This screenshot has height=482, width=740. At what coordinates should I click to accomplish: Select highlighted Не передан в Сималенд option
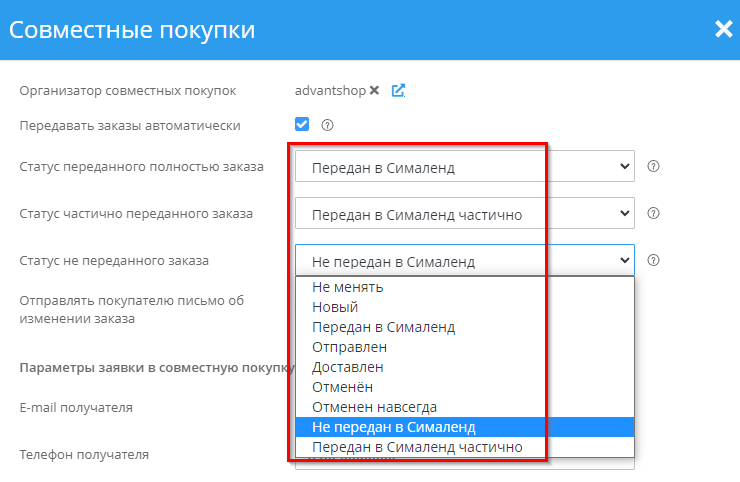393,427
